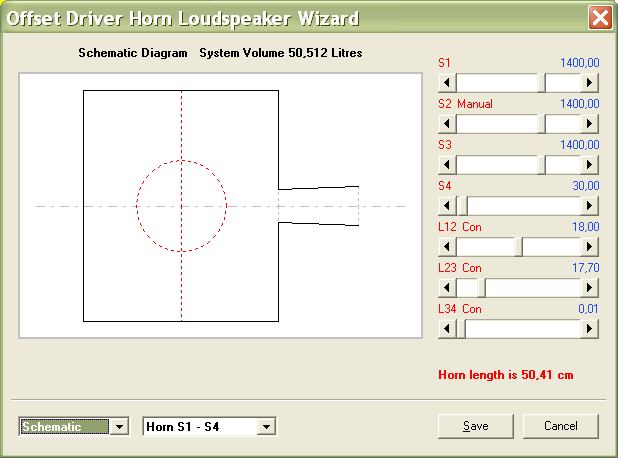
Task: Click the S1 value 1400,00
Action: 579,63
